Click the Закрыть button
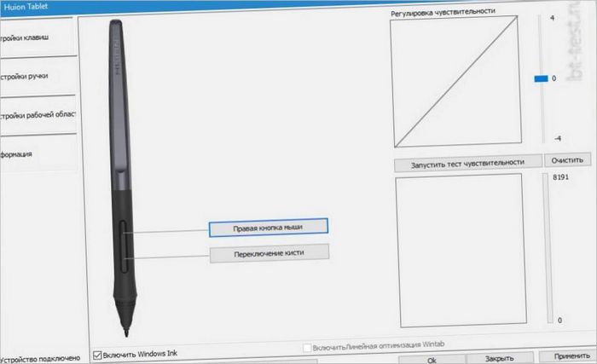Screen dimensions: 597x364 pos(499,358)
